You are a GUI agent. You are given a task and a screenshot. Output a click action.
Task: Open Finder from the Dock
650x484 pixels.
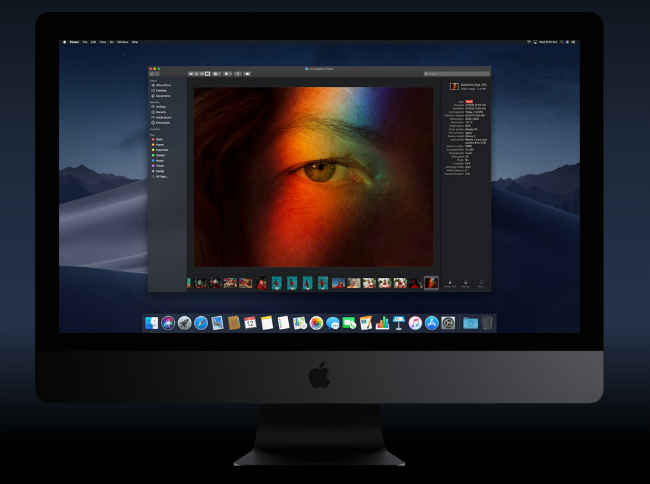[x=151, y=323]
